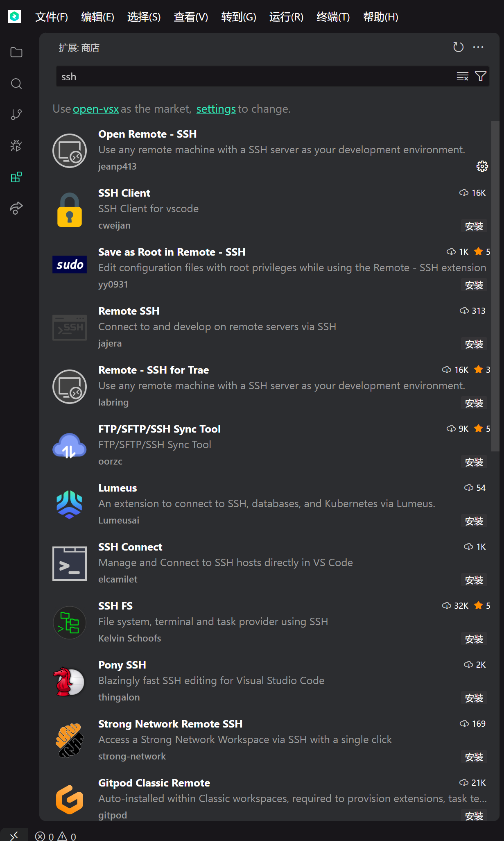The image size is (504, 841).
Task: Open the Search view in the activity bar
Action: coord(16,84)
